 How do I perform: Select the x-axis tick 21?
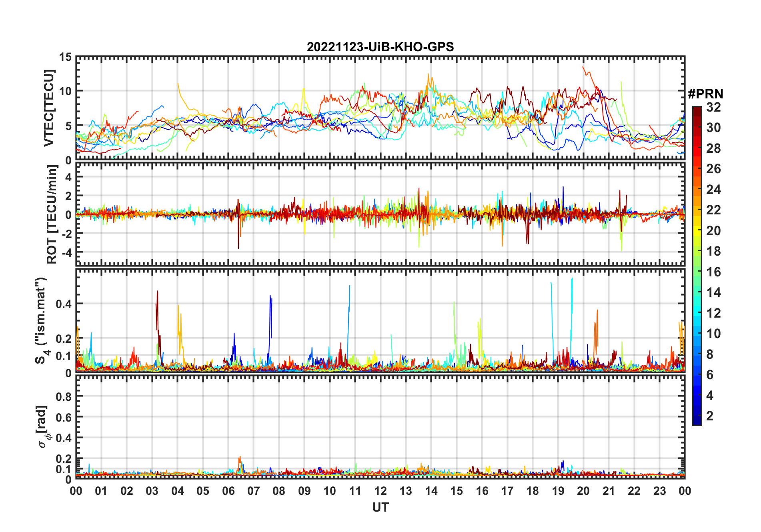(609, 491)
